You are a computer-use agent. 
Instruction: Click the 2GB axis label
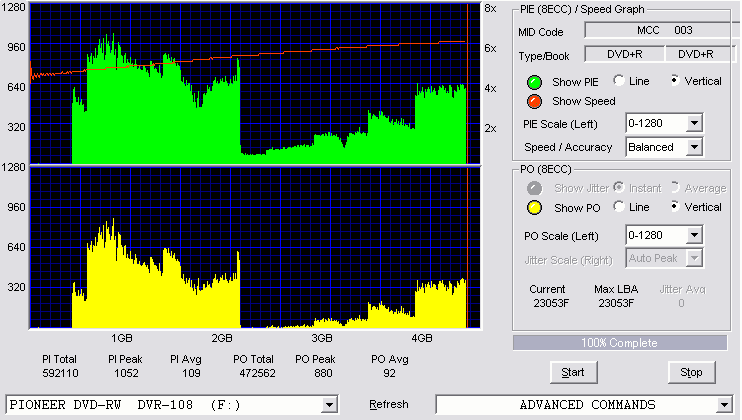(221, 338)
